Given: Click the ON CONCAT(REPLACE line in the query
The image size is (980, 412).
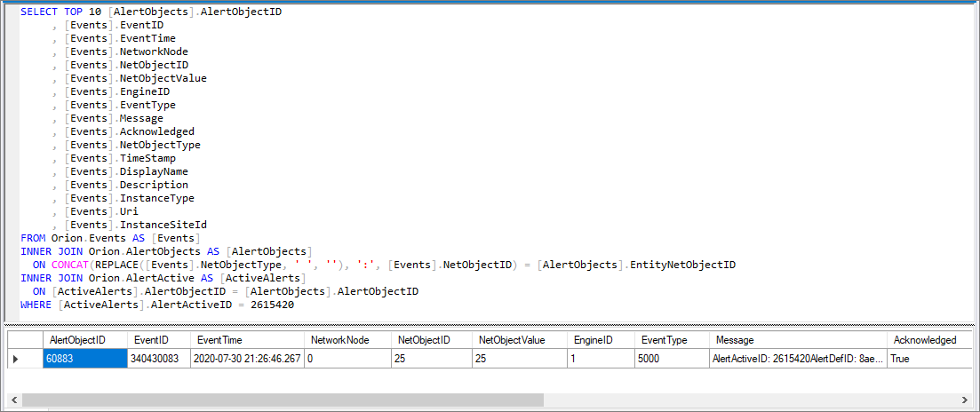Looking at the screenshot, I should click(385, 265).
